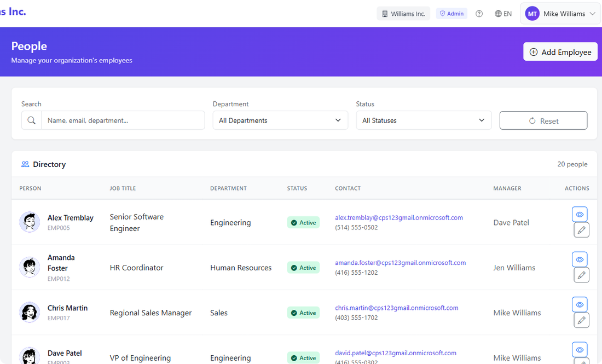Click the Add Employee plus icon
The height and width of the screenshot is (364, 602).
pos(533,51)
